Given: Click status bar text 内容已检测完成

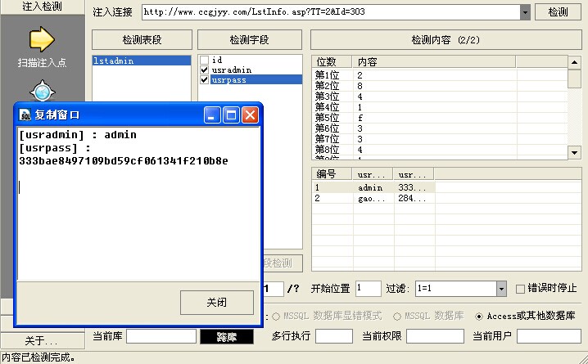Looking at the screenshot, I should (38, 357).
